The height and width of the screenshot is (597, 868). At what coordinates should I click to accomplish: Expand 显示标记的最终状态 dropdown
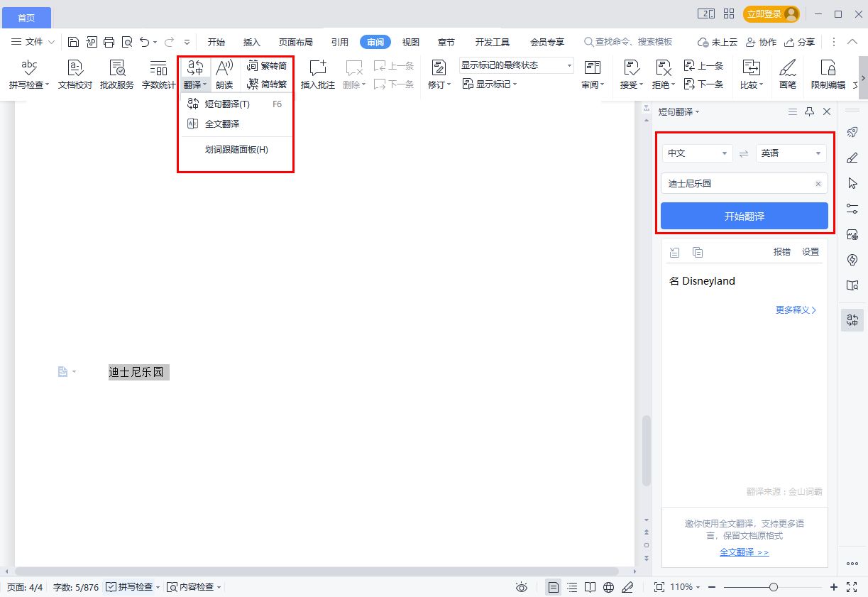tap(517, 65)
